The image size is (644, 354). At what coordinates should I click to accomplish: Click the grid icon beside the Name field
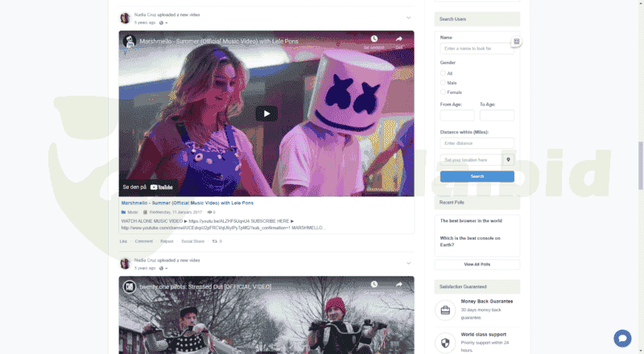tap(517, 41)
